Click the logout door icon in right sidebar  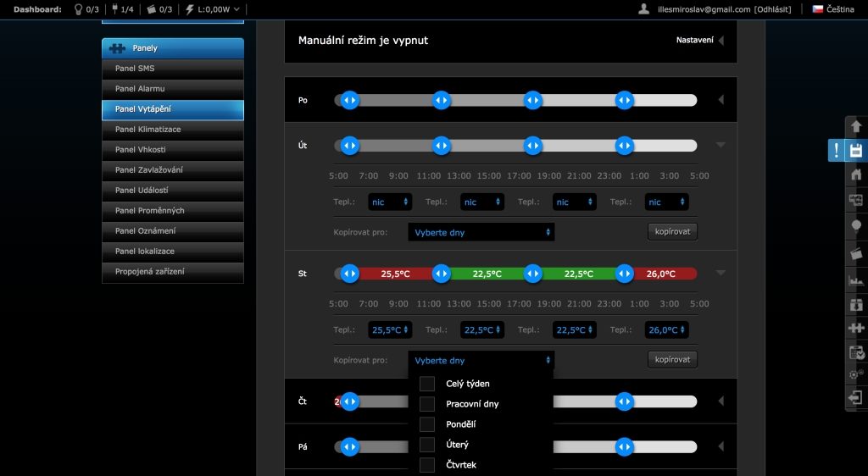click(x=856, y=397)
